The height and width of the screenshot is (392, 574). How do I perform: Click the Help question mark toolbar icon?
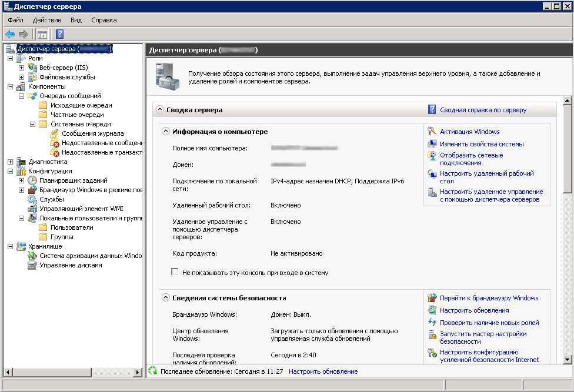click(x=59, y=34)
